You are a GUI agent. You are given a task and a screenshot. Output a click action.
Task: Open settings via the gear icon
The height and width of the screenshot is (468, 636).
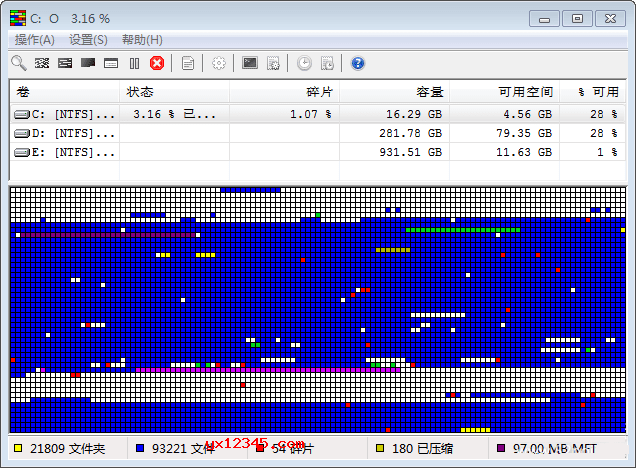click(x=219, y=63)
